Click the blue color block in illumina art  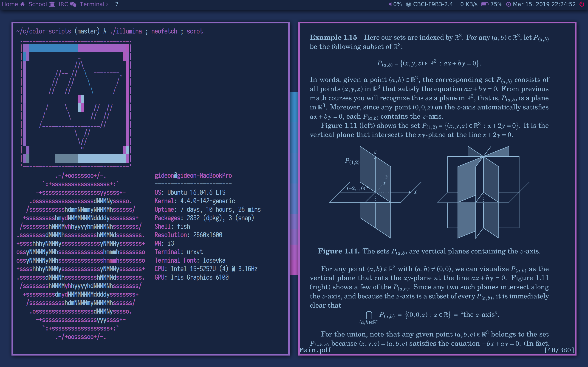(x=54, y=48)
